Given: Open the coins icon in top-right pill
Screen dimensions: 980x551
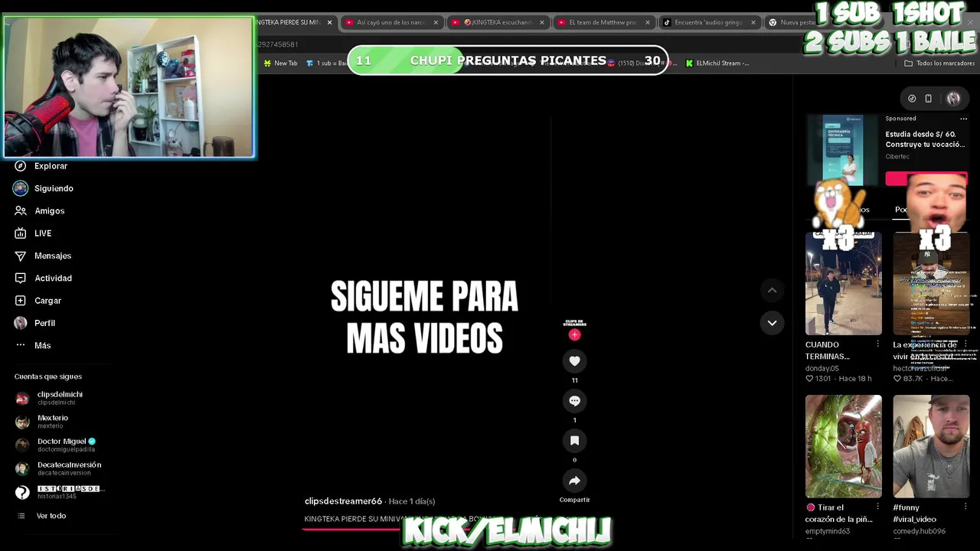Looking at the screenshot, I should pyautogui.click(x=912, y=99).
